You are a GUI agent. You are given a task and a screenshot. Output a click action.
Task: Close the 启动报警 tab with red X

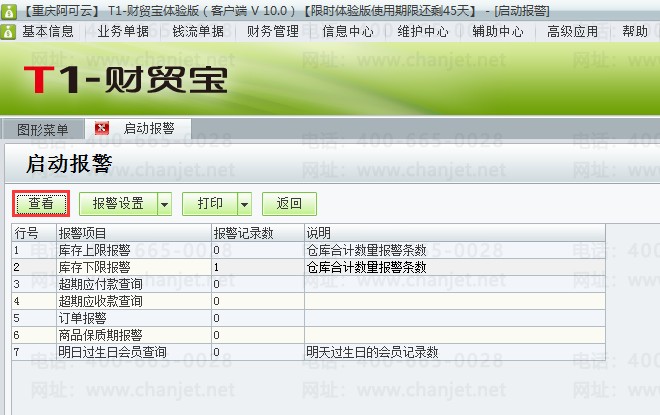tap(101, 128)
